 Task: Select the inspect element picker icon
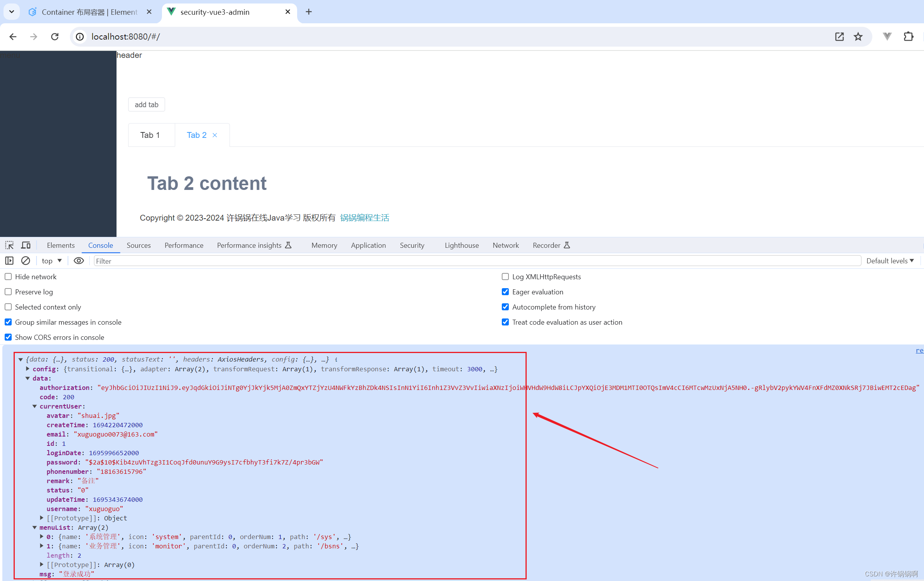click(x=9, y=245)
